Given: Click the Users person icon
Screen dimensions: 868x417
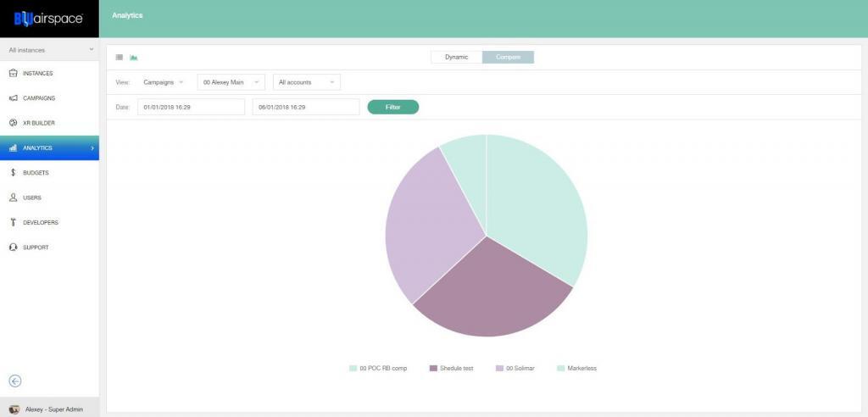Looking at the screenshot, I should [x=14, y=197].
